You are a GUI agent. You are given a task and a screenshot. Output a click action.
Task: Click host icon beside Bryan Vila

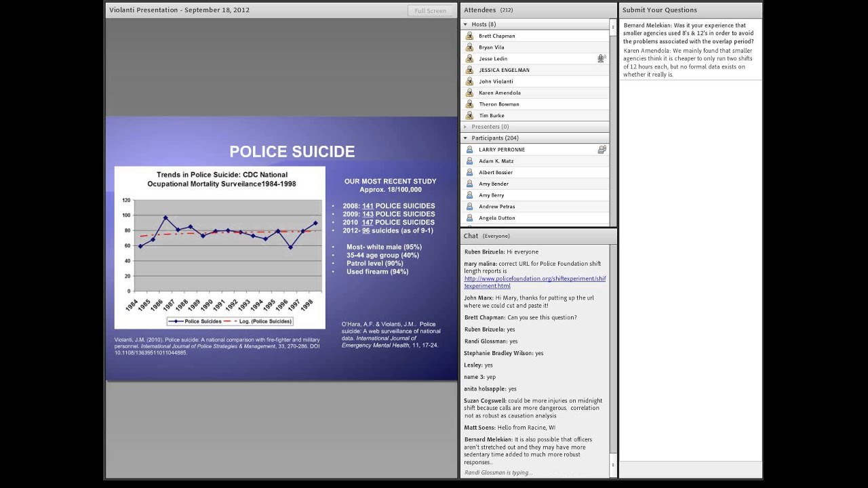469,47
